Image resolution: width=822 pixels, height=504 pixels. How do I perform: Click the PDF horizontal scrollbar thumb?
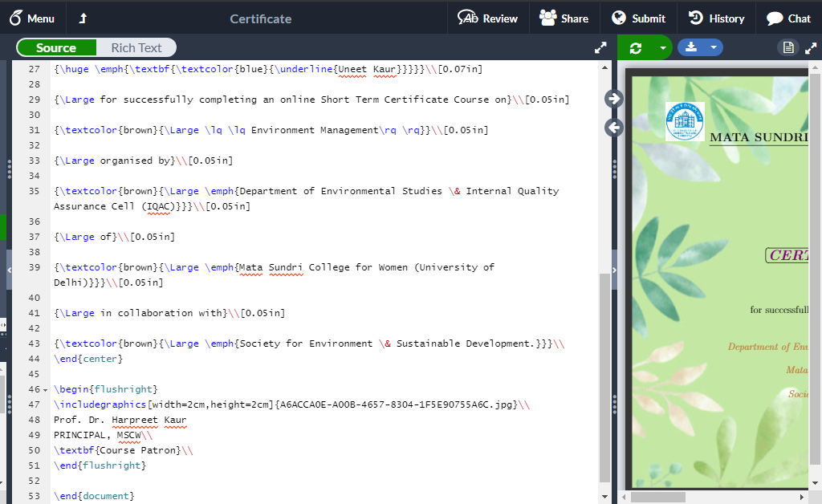pyautogui.click(x=658, y=497)
